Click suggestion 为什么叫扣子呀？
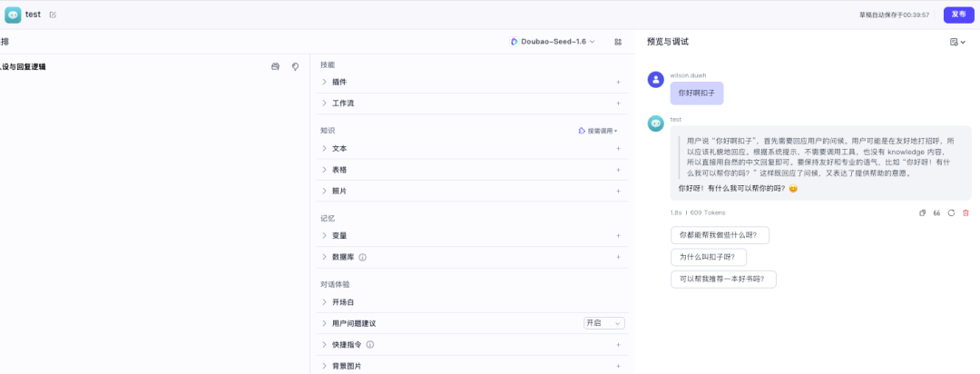This screenshot has width=980, height=374. pos(708,257)
